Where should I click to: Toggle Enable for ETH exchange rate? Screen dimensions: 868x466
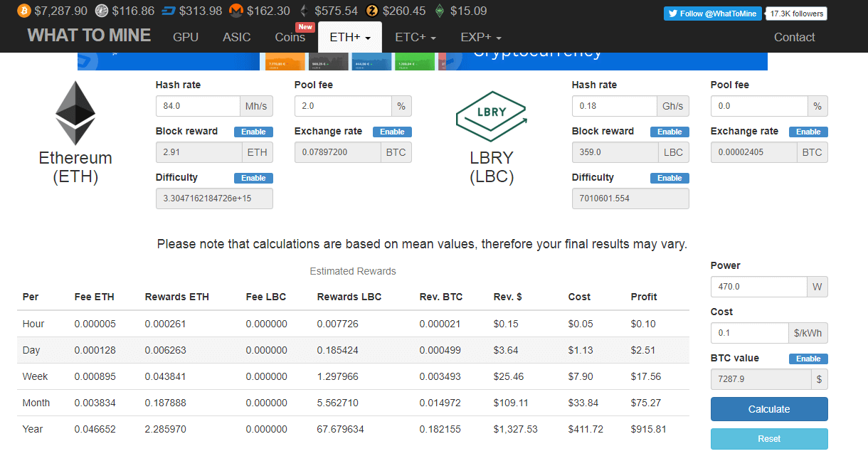392,132
